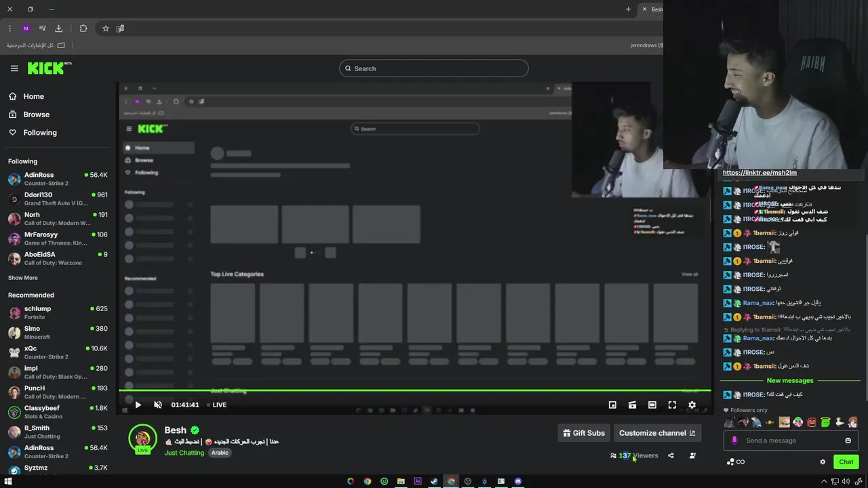The width and height of the screenshot is (868, 488).
Task: Enter fullscreen on the video player
Action: (x=672, y=405)
